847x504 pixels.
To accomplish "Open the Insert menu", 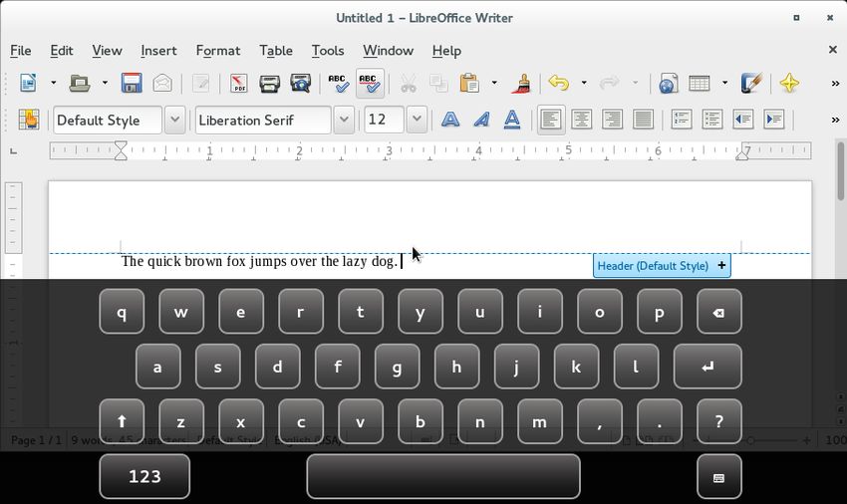I will (158, 51).
